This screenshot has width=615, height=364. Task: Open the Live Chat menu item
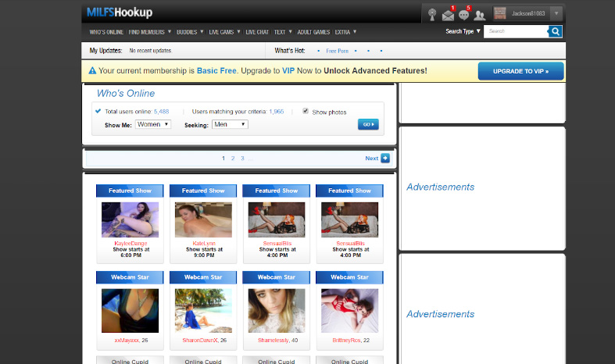[257, 32]
